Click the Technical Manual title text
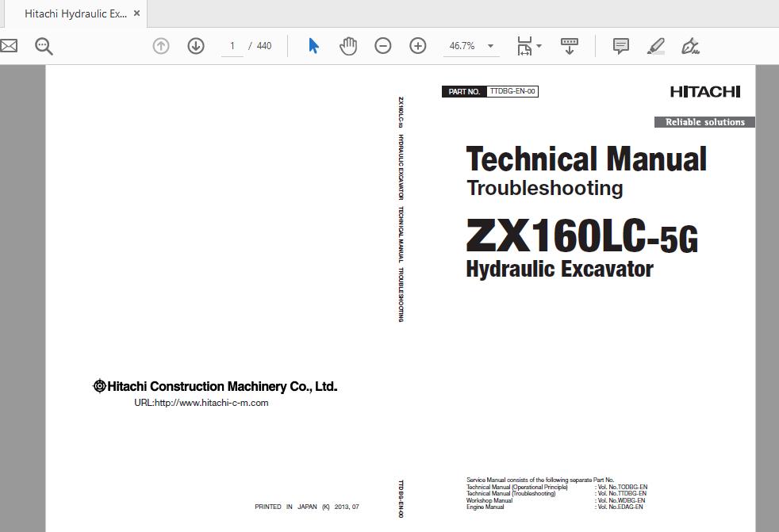Image resolution: width=779 pixels, height=532 pixels. pyautogui.click(x=586, y=159)
